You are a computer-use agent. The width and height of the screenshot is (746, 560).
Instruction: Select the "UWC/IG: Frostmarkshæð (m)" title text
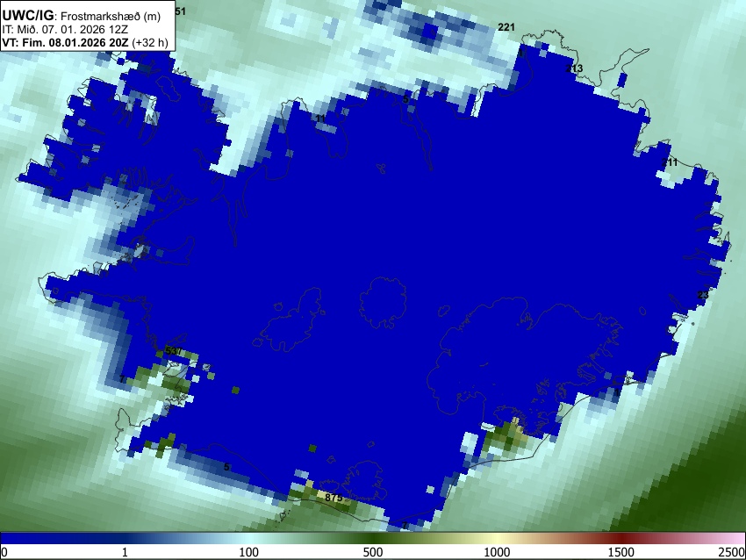click(x=82, y=16)
